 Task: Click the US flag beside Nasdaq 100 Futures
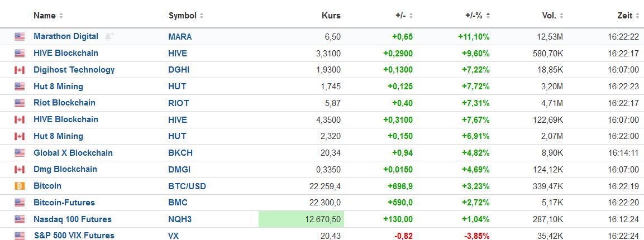[20, 219]
